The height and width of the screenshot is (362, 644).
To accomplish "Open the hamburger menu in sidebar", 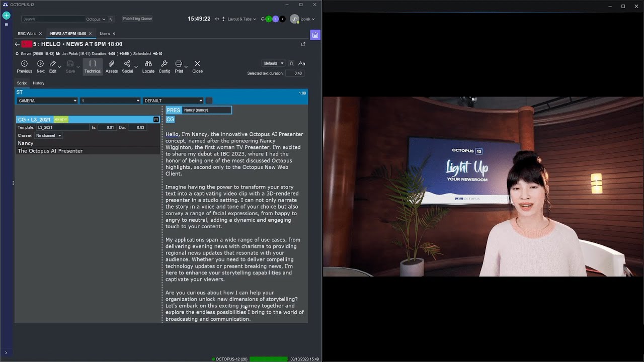I will pos(6,24).
